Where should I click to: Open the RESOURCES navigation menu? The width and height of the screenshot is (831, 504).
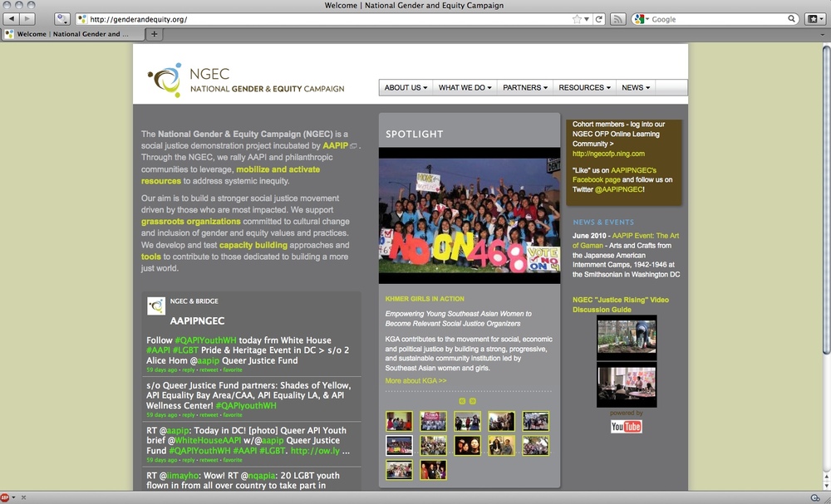(x=584, y=88)
